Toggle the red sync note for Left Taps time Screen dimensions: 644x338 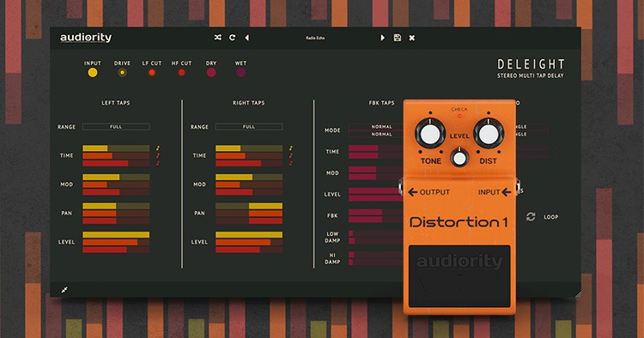pyautogui.click(x=158, y=163)
